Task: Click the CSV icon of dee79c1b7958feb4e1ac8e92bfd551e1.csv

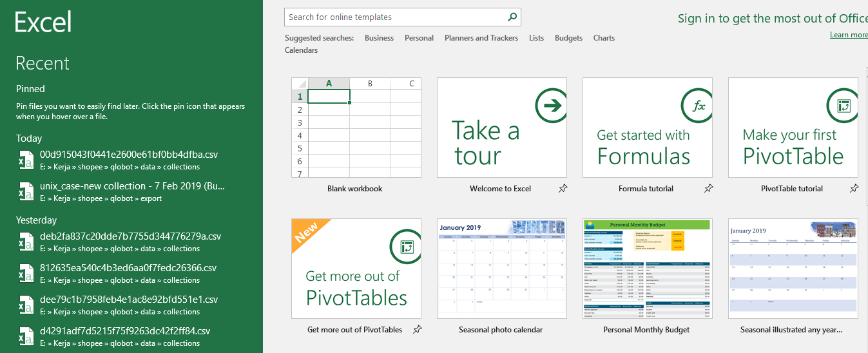Action: (x=25, y=305)
